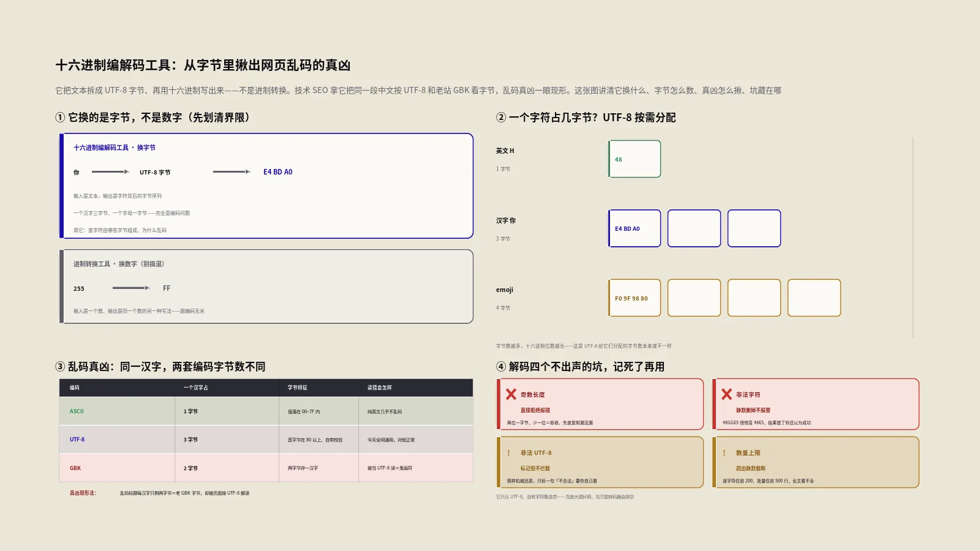Click the exclamation icon beside 非法 UTF-8

pos(508,453)
